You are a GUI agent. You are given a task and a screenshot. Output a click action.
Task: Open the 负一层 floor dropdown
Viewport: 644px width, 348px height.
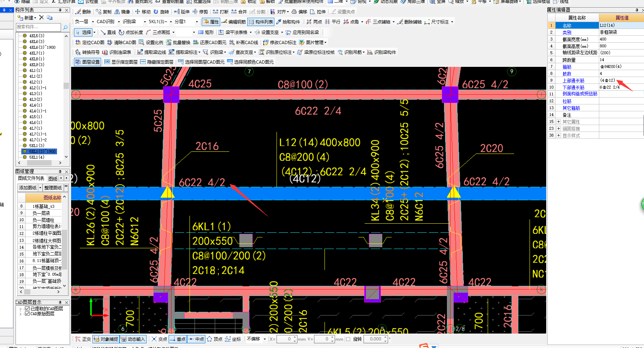point(93,22)
